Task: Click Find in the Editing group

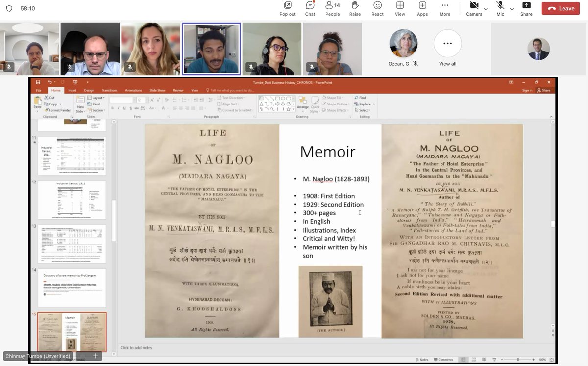Action: (360, 98)
